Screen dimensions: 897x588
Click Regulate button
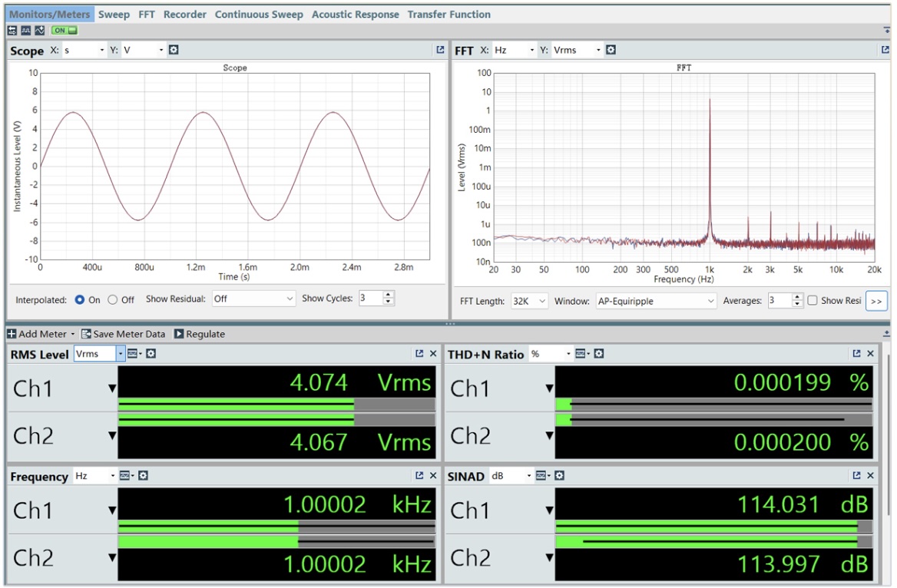pos(200,333)
